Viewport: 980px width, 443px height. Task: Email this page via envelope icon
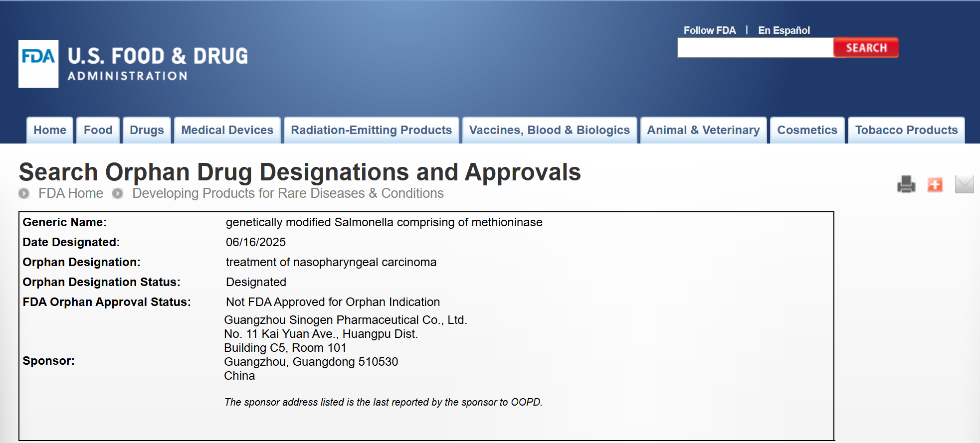964,184
